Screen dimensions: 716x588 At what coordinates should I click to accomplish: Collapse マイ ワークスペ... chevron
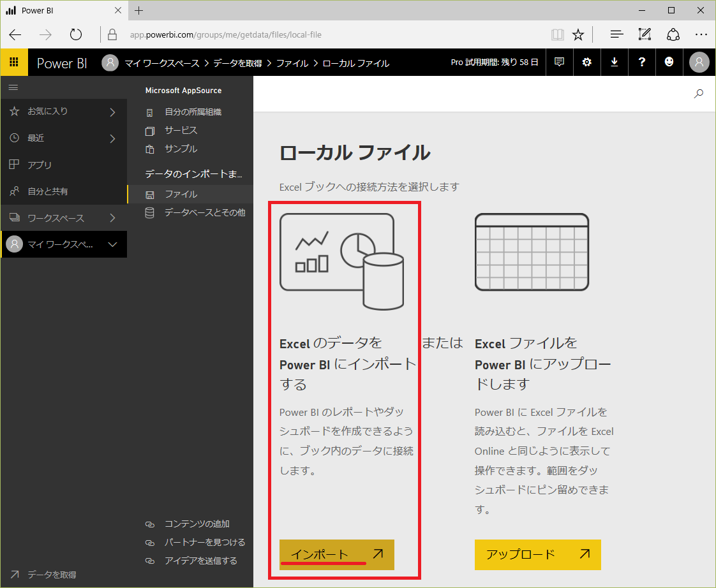tap(112, 245)
